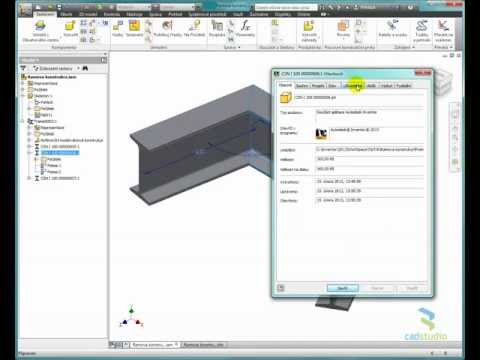480x360 pixels.
Task: Click the Create component icon
Action: pyautogui.click(x=70, y=26)
